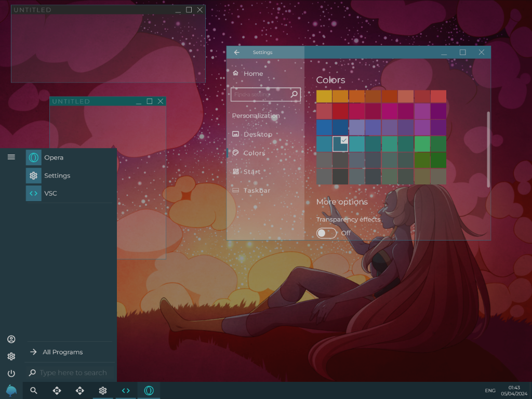
Task: Open Desktop in Settings sidebar
Action: (x=252, y=134)
